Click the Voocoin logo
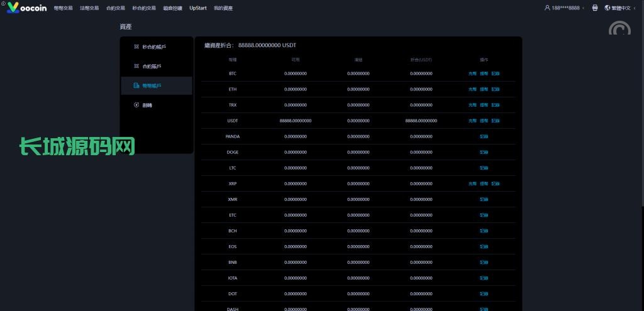 pos(28,8)
